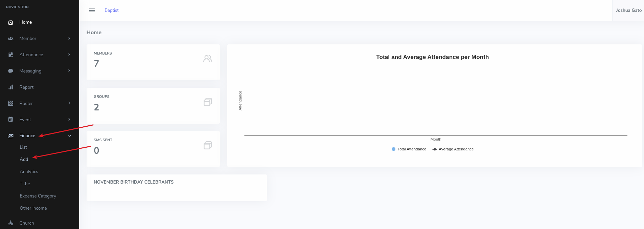Click the Report bar chart icon
The width and height of the screenshot is (644, 229).
(10, 87)
